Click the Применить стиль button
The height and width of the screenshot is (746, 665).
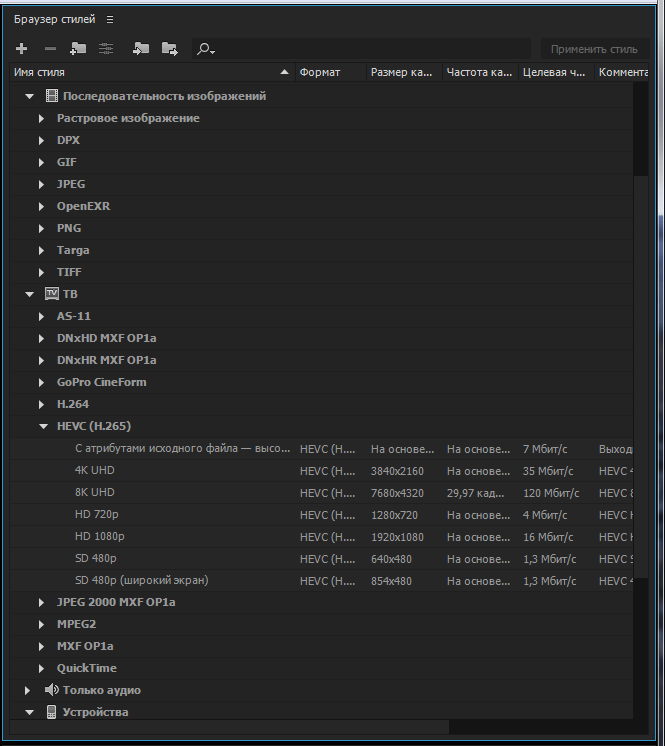(594, 49)
